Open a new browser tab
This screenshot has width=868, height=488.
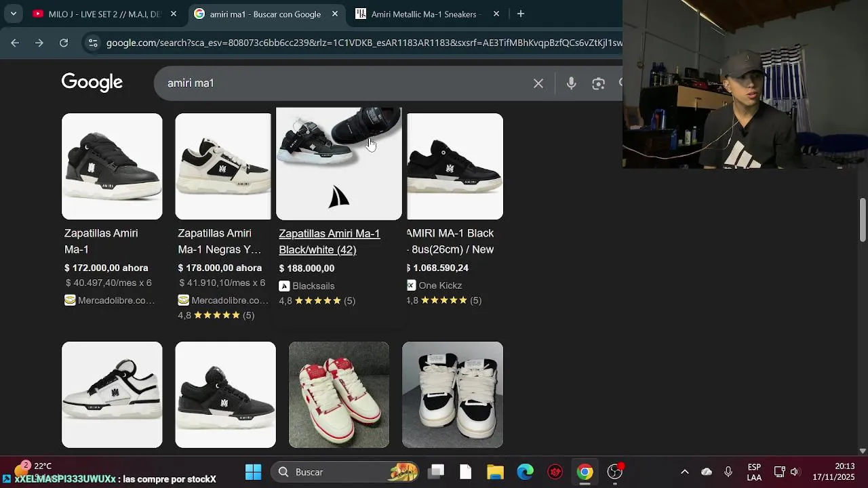(x=521, y=14)
